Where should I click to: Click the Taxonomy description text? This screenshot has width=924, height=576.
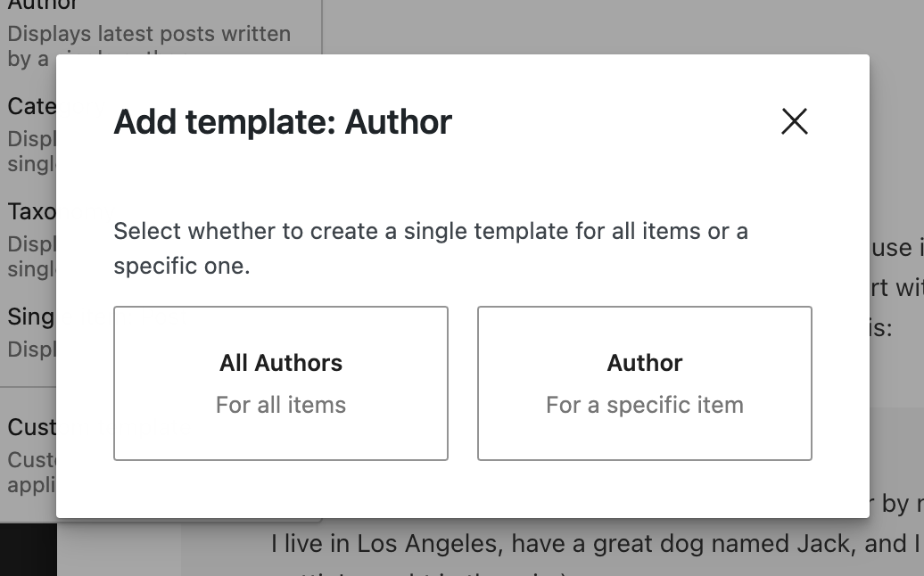27,257
